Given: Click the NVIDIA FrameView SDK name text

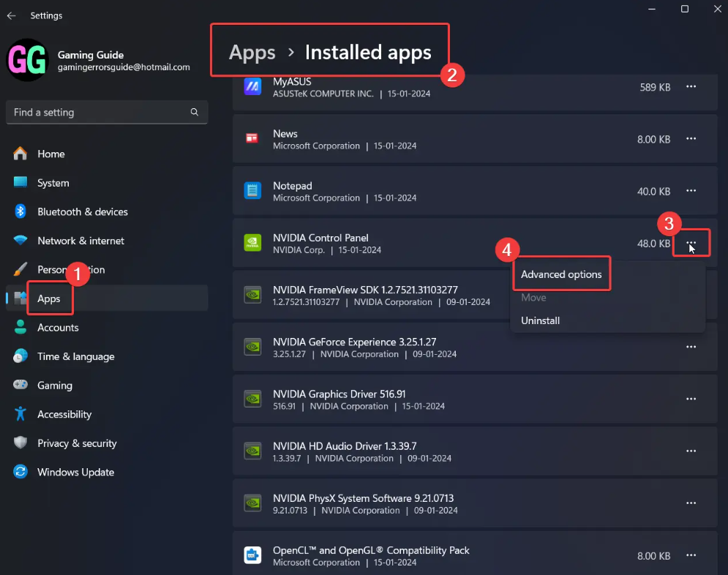Looking at the screenshot, I should pos(365,290).
